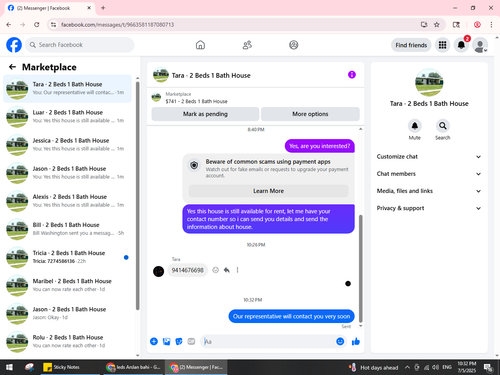Open Bill's conversation
Viewport: 500px width, 375px height.
(x=67, y=229)
